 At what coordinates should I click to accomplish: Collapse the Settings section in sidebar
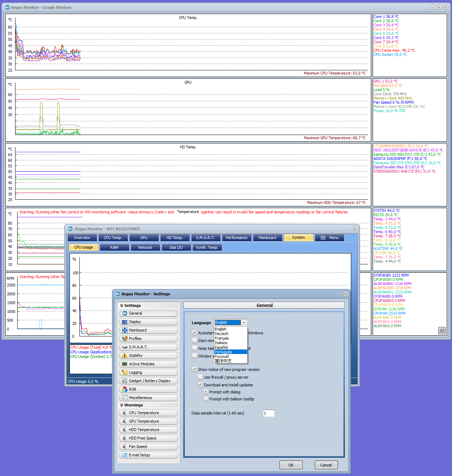[122, 305]
